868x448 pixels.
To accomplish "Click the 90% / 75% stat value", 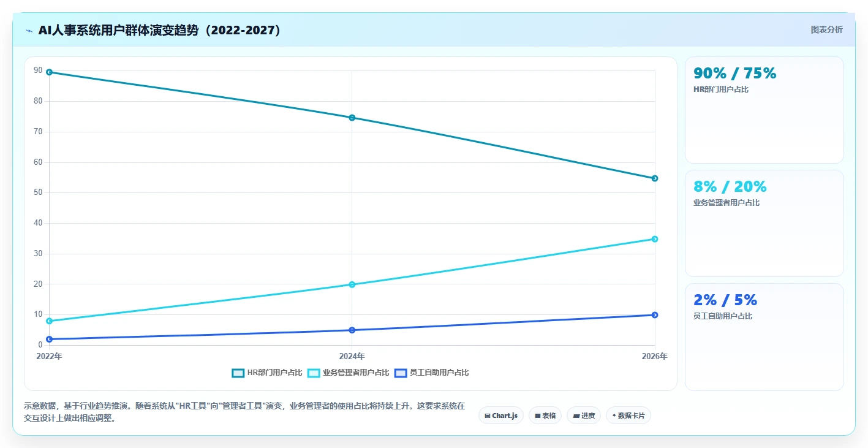I will coord(734,74).
